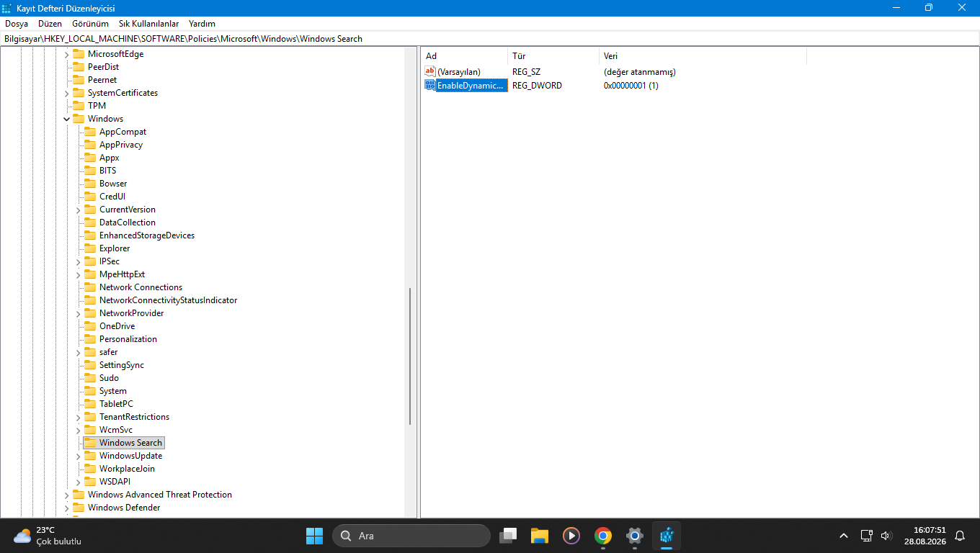Expand the SystemCertificates key
The height and width of the screenshot is (553, 980).
(67, 93)
